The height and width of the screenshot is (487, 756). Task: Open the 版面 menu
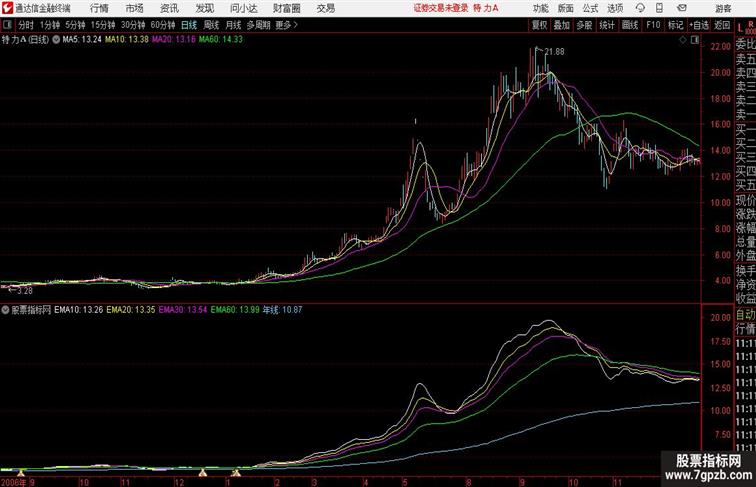pyautogui.click(x=566, y=8)
